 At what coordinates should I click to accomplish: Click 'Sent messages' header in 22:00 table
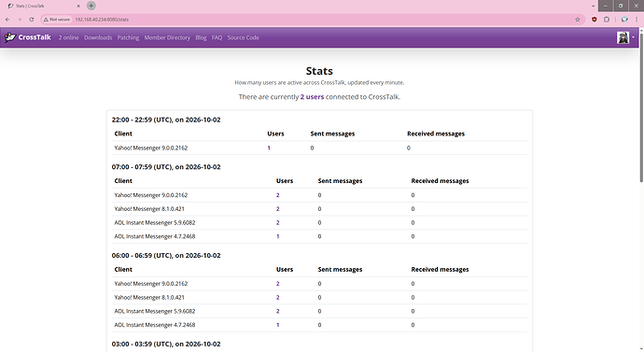click(332, 134)
